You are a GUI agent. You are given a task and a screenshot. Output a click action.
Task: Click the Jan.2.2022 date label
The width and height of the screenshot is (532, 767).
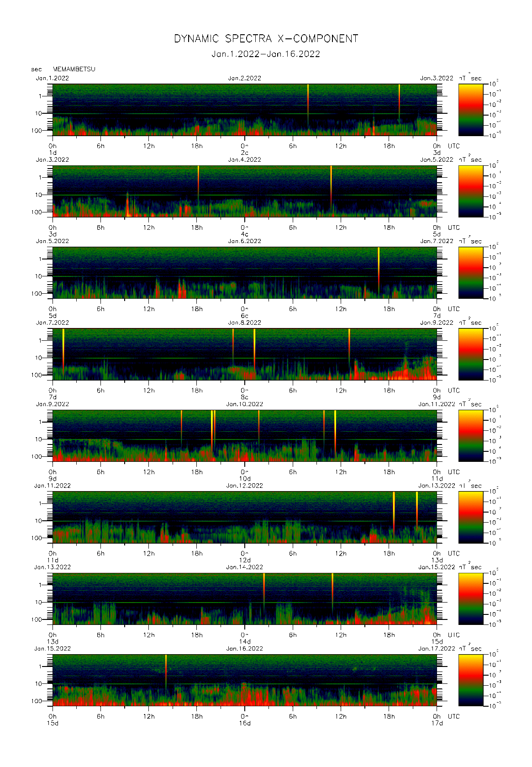pyautogui.click(x=245, y=78)
